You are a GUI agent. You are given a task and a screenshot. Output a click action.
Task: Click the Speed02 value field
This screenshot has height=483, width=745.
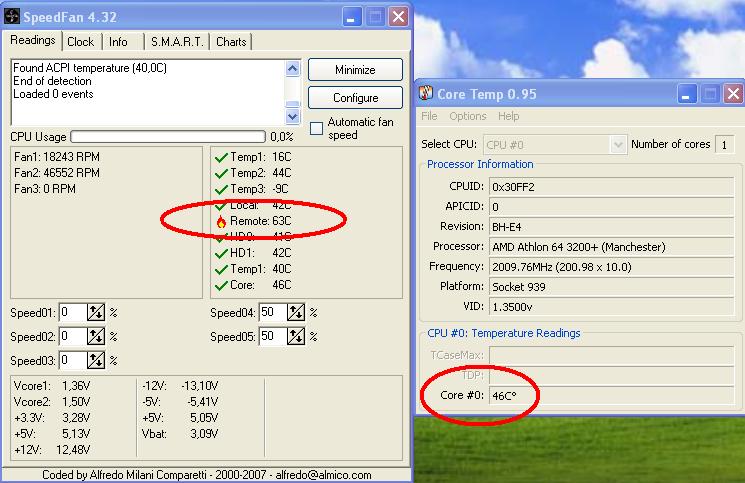coord(73,336)
